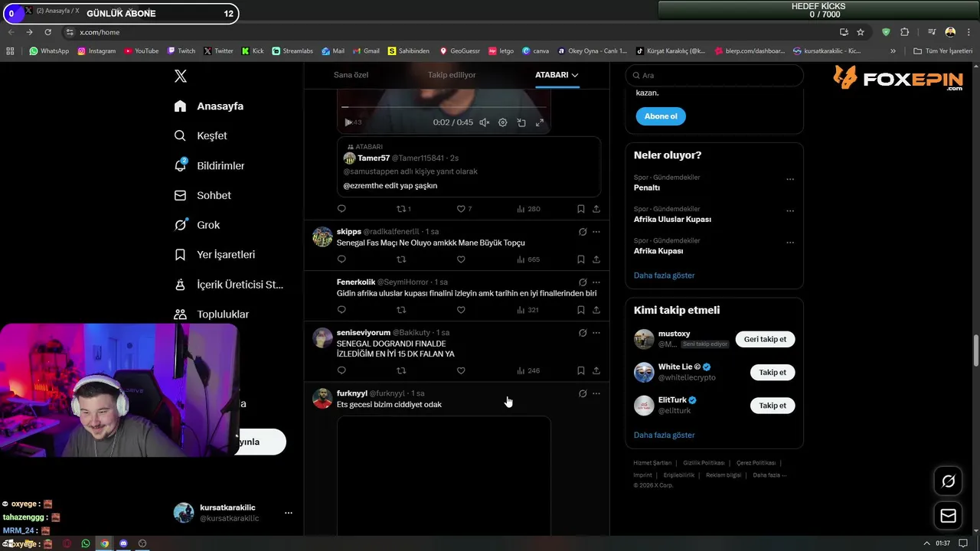
Task: Click the Ara search field
Action: click(714, 75)
